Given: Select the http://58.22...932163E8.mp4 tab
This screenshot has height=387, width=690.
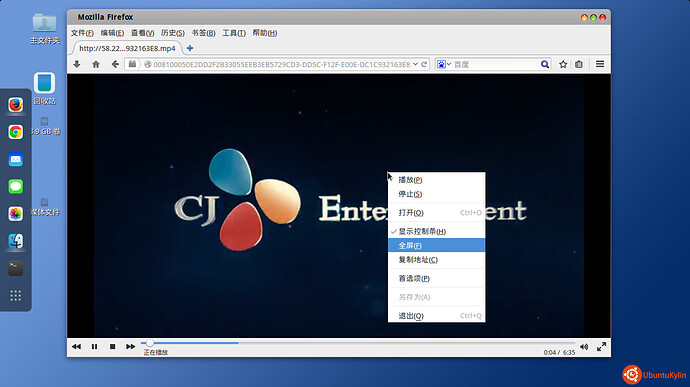Looking at the screenshot, I should click(127, 48).
